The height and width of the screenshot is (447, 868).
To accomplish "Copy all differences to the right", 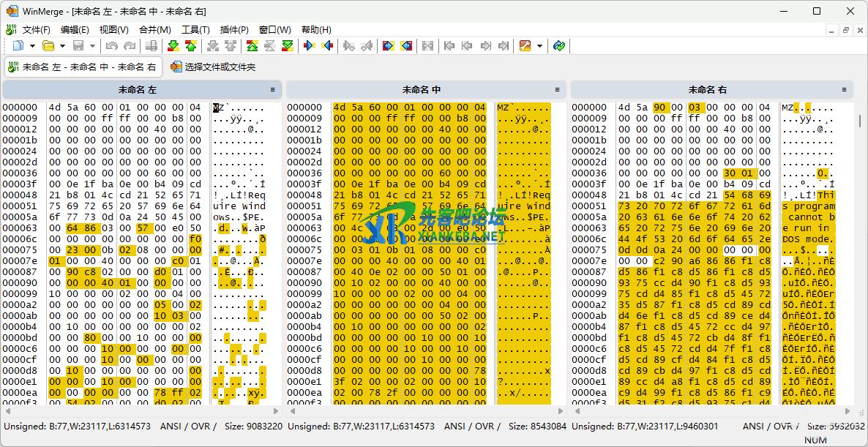I will [388, 46].
